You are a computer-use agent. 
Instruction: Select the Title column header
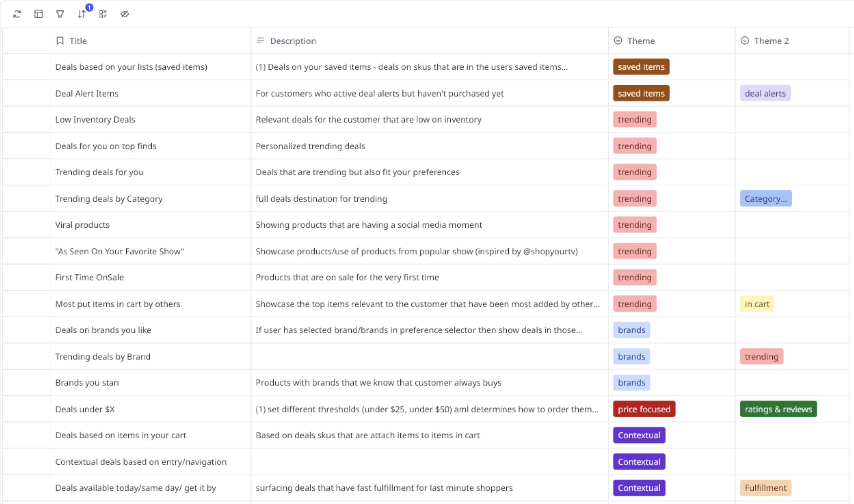[78, 41]
